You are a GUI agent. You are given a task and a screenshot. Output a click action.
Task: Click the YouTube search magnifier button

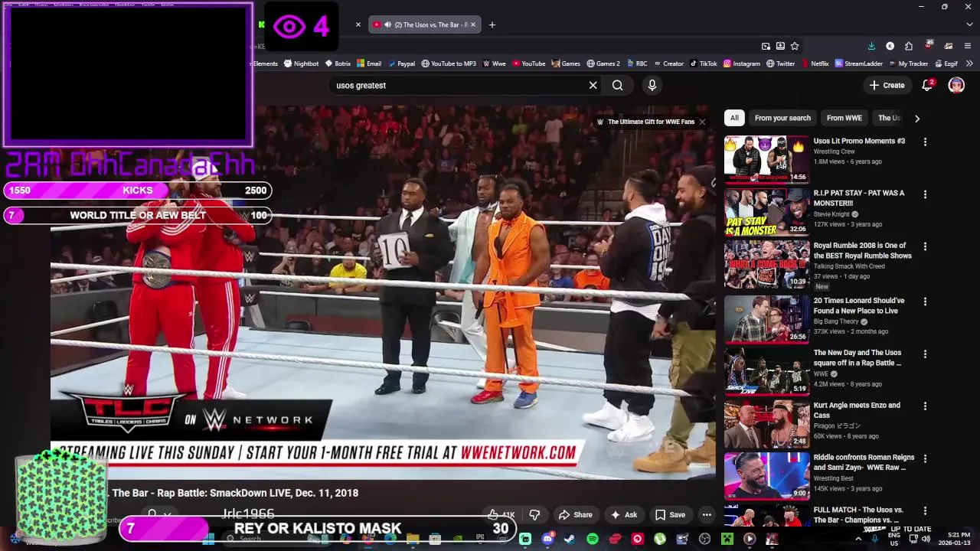coord(617,86)
